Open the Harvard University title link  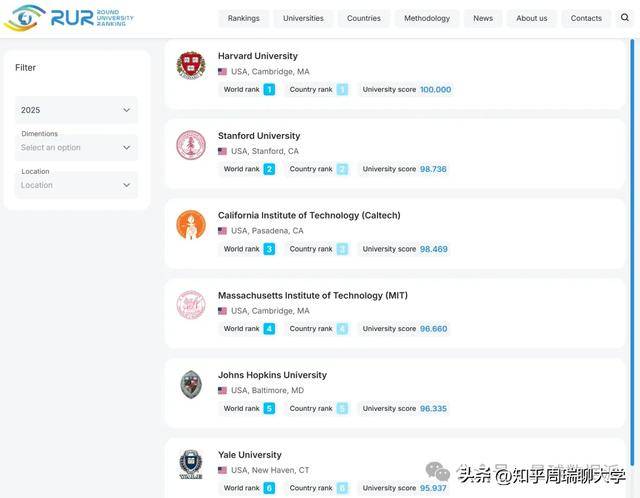click(258, 56)
